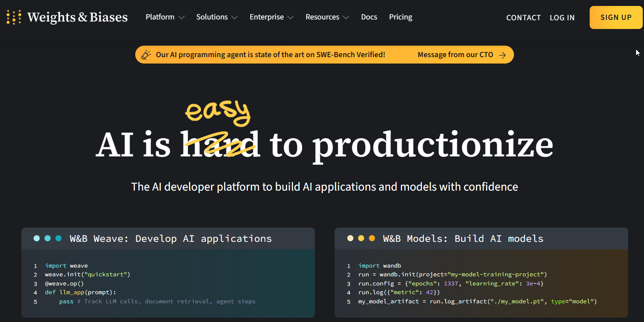Open the Enterprise menu
This screenshot has height=322, width=644.
coord(266,17)
